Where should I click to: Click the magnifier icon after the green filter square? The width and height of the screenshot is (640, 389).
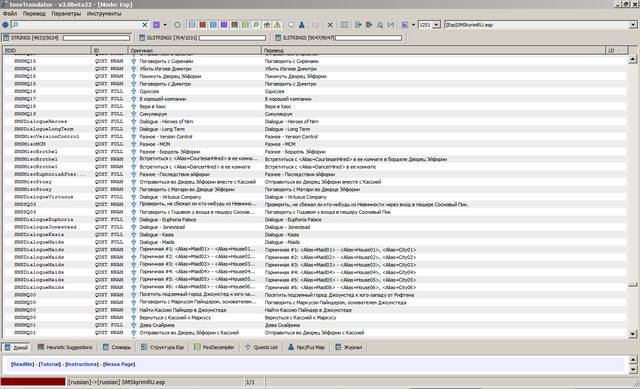tap(256, 25)
